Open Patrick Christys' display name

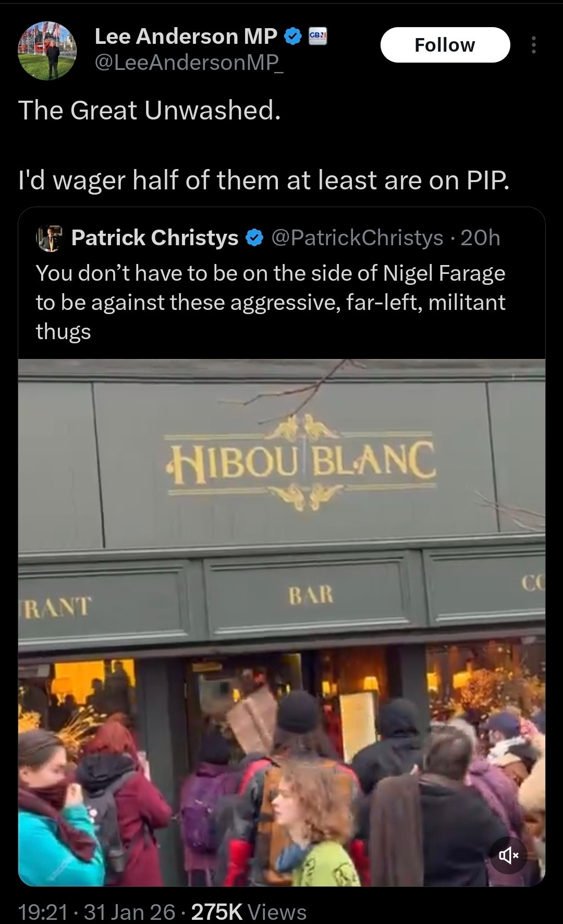[155, 238]
